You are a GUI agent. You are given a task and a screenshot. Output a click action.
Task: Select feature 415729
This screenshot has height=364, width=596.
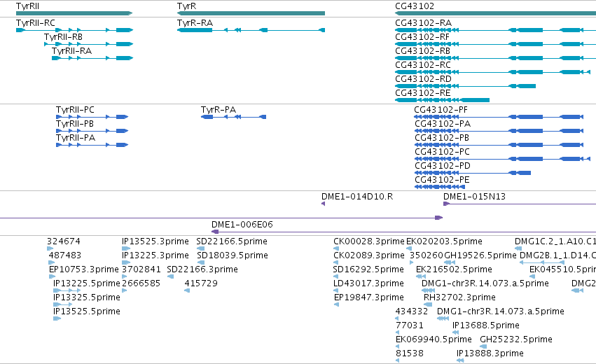[187, 290]
